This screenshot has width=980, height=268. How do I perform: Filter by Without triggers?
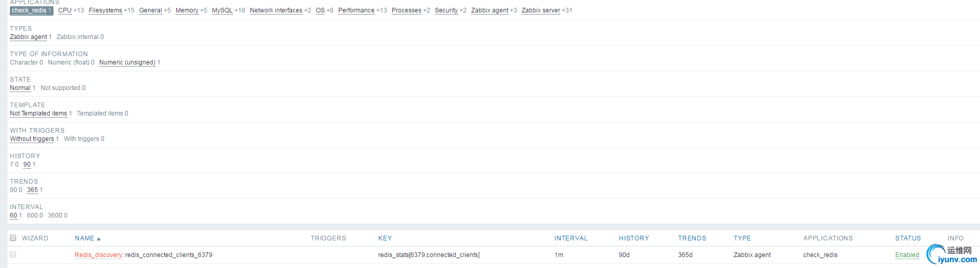(32, 139)
